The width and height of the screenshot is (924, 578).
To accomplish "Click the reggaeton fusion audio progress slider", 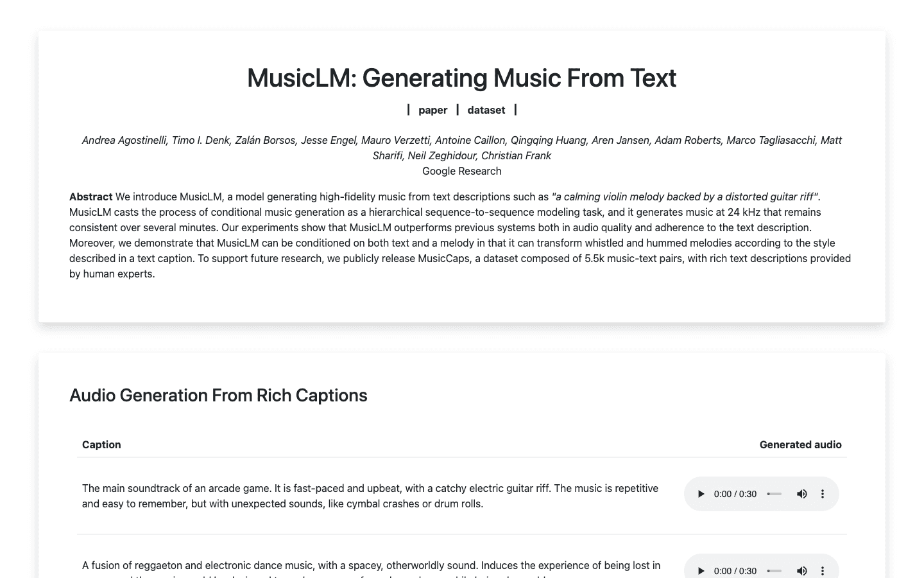I will click(x=774, y=570).
